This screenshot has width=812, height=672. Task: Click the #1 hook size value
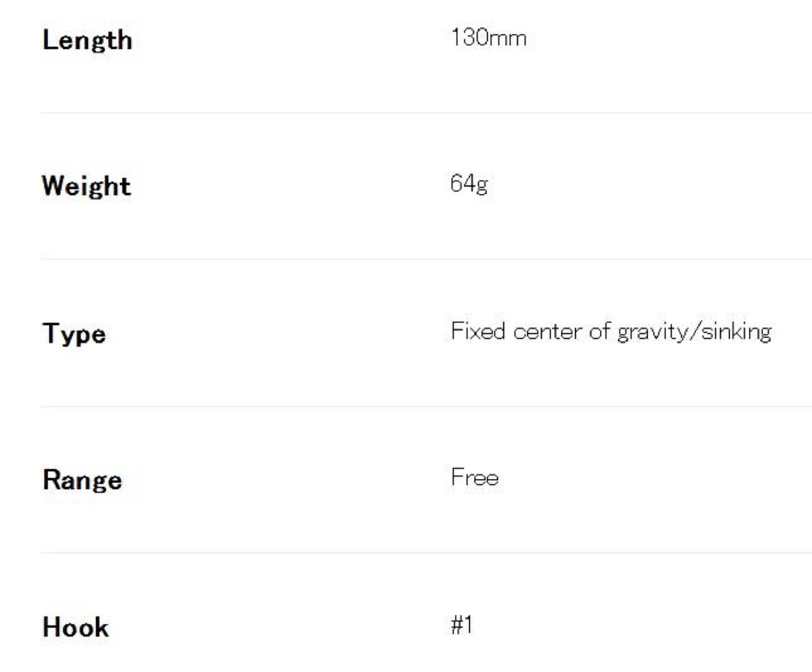coord(462,624)
